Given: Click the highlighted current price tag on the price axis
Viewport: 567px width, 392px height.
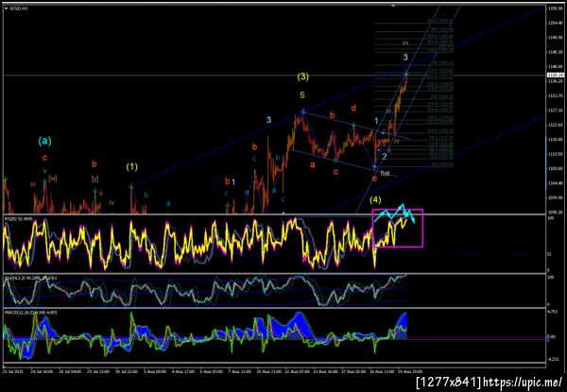Looking at the screenshot, I should pos(557,76).
